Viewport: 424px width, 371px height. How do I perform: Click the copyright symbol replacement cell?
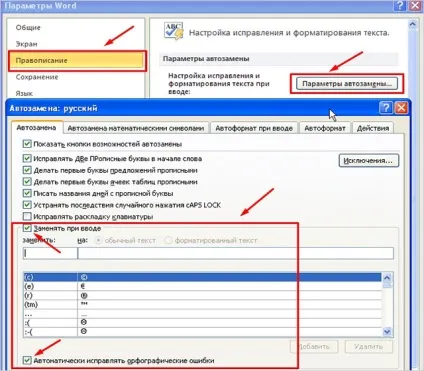[230, 277]
